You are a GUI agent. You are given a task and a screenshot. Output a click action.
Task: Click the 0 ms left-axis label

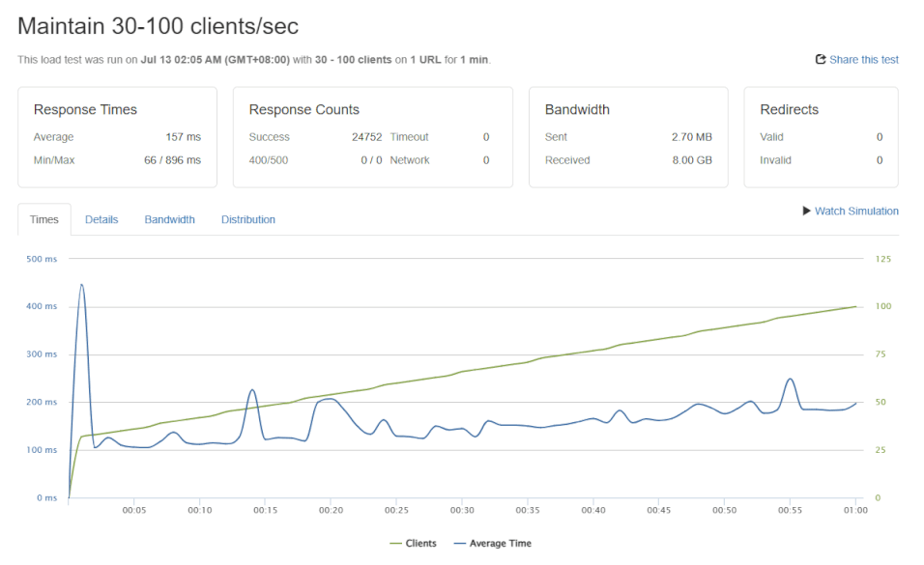pos(47,497)
